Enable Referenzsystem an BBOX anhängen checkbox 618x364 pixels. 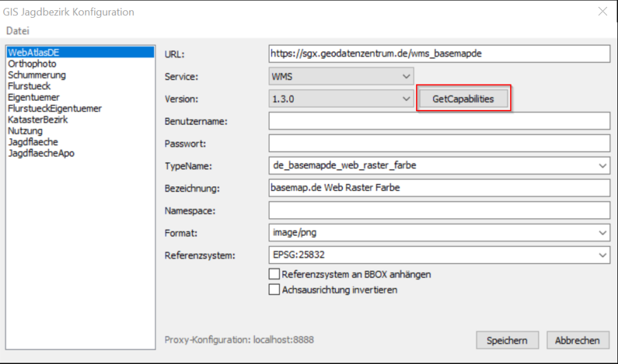click(x=275, y=274)
